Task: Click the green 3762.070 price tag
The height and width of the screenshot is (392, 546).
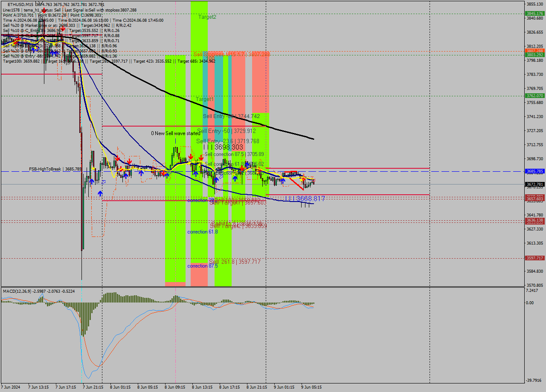Action: click(x=534, y=96)
